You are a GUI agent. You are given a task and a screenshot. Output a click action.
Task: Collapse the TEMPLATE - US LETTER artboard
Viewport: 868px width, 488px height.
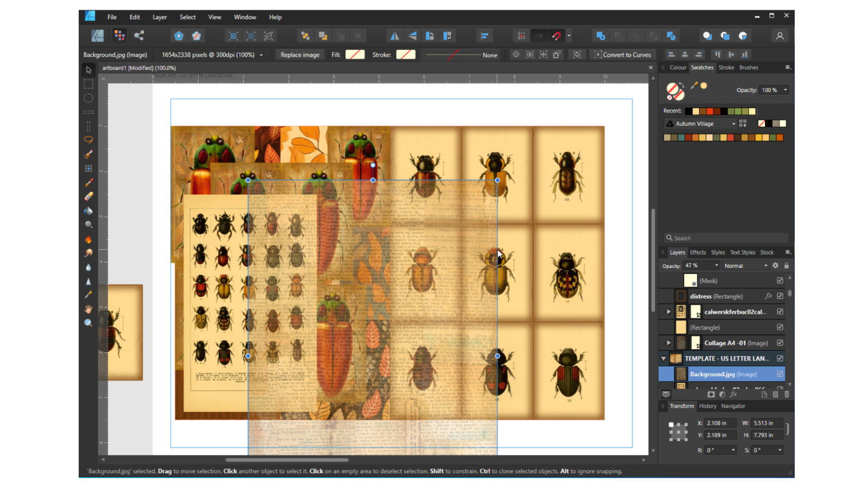663,358
